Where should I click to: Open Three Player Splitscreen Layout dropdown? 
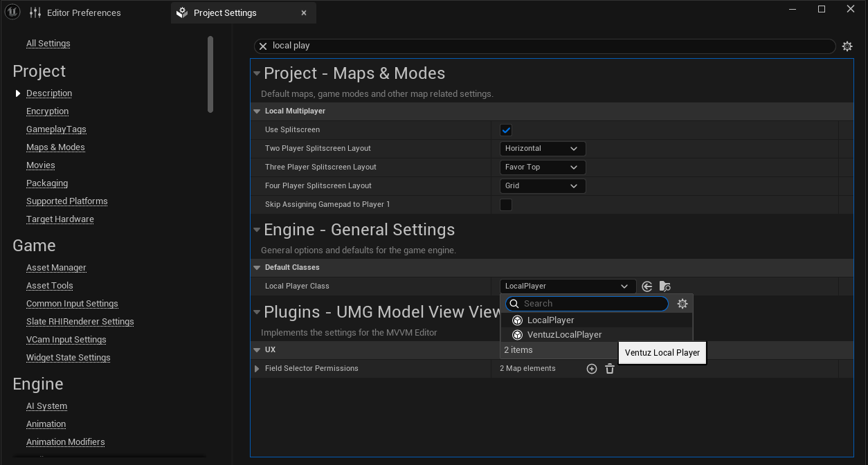point(542,167)
